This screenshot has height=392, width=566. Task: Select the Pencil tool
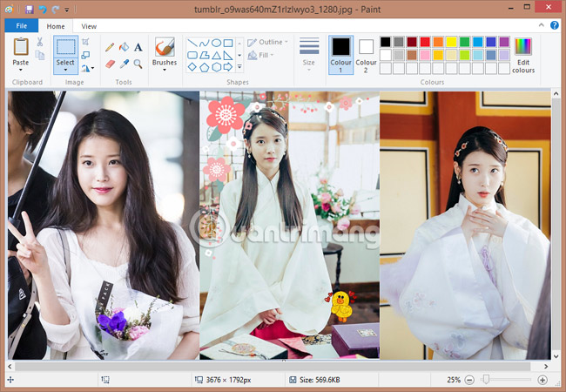coord(110,47)
